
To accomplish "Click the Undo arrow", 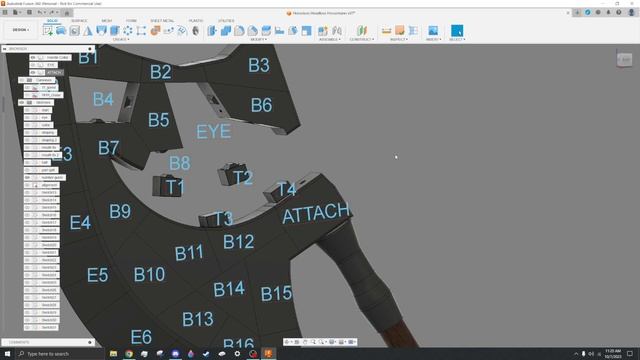I will (x=40, y=13).
